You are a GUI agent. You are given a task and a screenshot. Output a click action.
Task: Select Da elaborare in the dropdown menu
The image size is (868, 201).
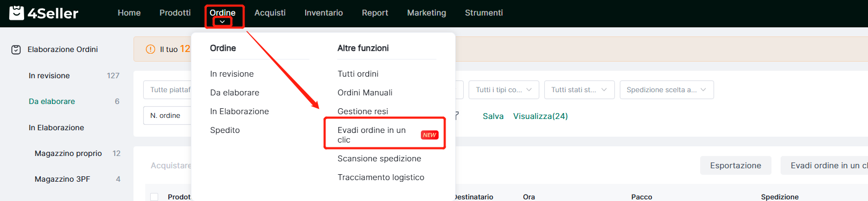coord(235,93)
